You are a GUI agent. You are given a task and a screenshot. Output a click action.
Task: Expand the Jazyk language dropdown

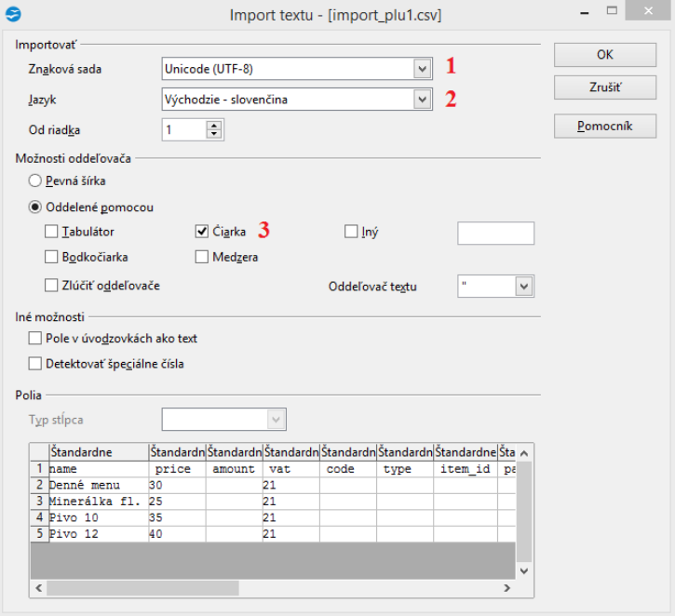click(x=422, y=99)
